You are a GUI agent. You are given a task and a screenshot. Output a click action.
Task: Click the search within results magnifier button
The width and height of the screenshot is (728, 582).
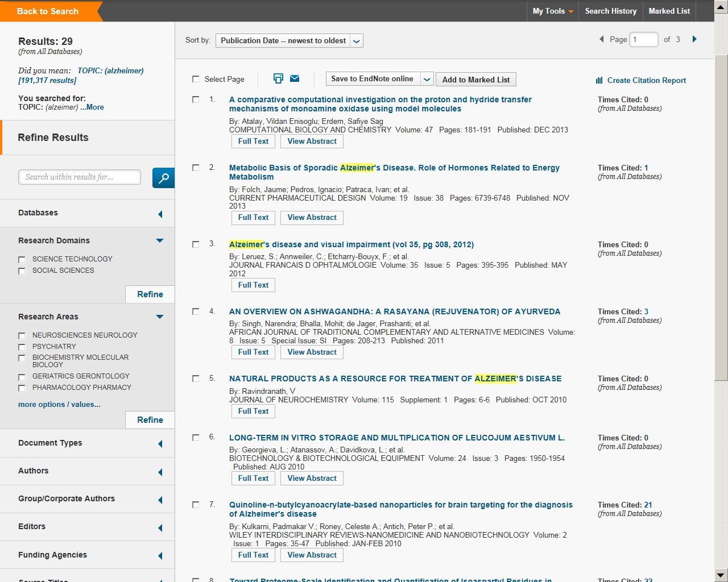click(163, 178)
